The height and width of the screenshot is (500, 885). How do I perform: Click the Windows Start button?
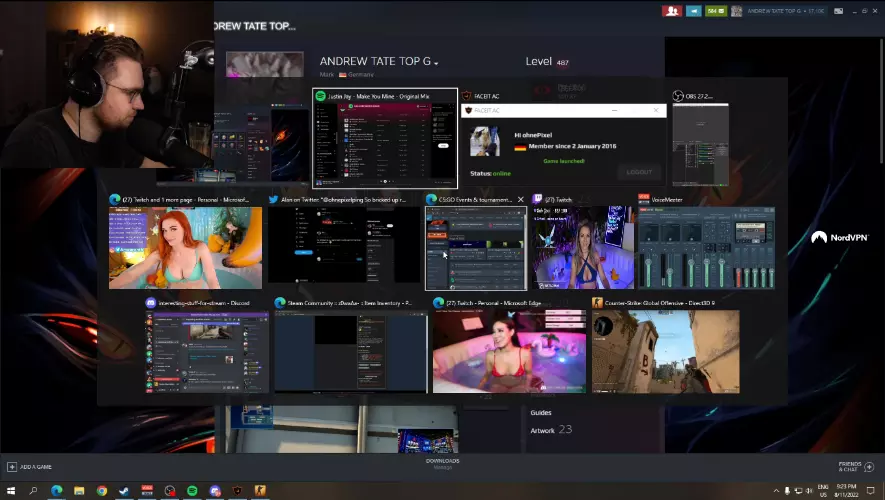pos(11,491)
